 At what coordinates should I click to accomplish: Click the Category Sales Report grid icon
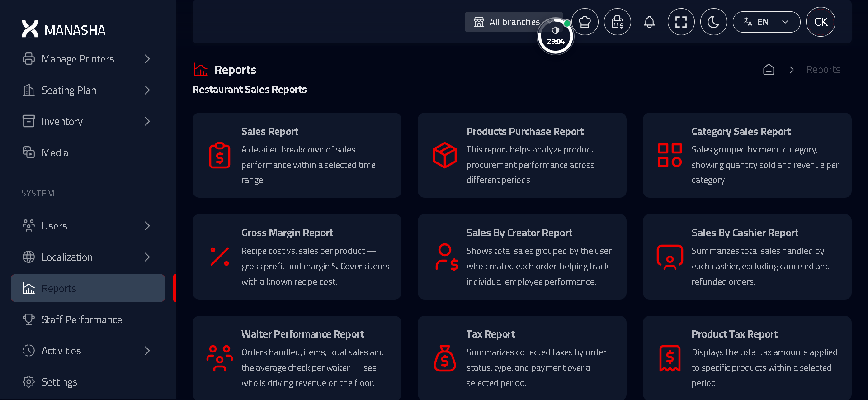coord(670,155)
